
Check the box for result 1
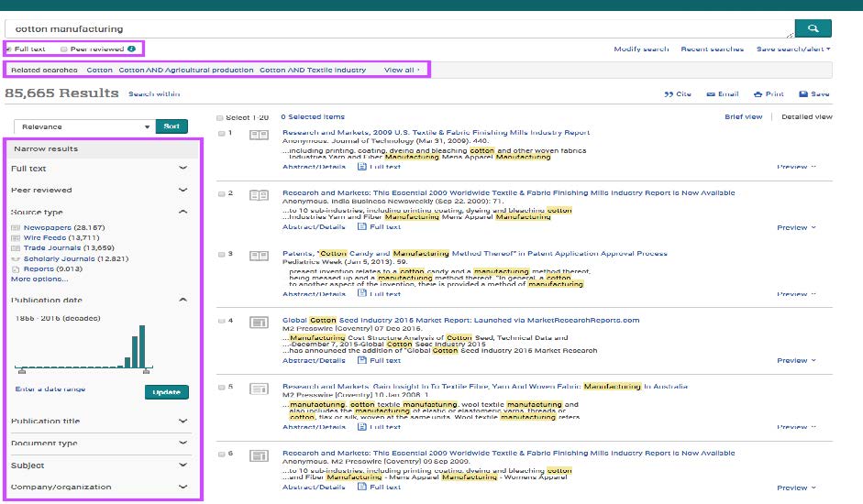[x=221, y=133]
